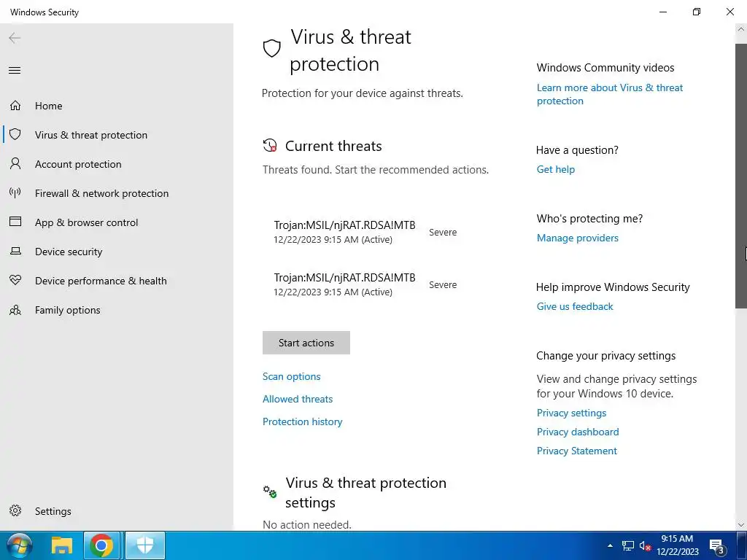Open Privacy dashboard link
This screenshot has width=747, height=560.
pos(578,432)
